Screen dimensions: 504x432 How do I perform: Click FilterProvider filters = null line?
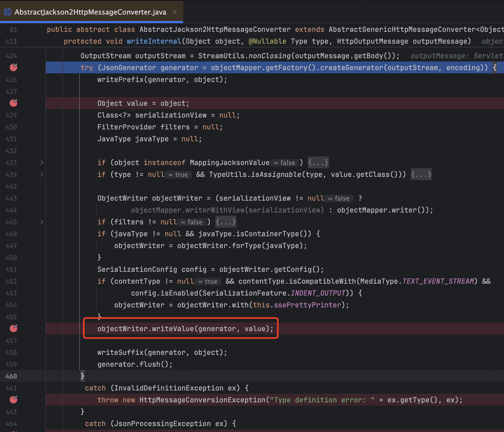coord(160,127)
